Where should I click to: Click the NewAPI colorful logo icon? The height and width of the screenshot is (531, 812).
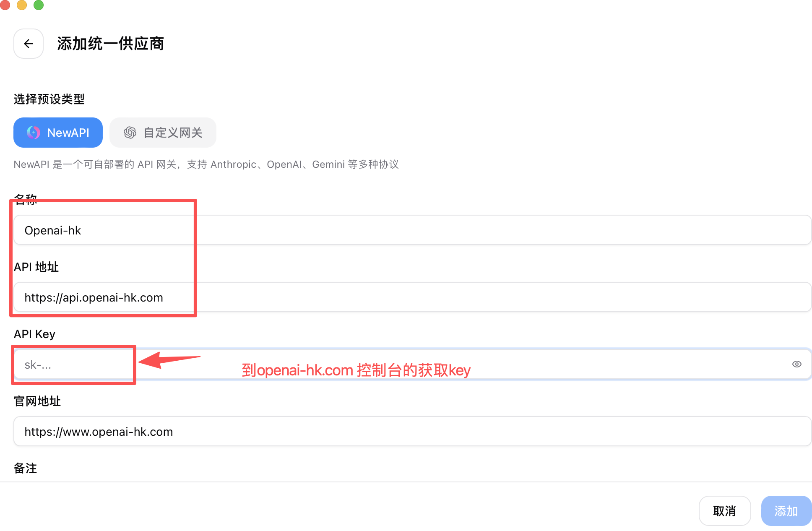pyautogui.click(x=34, y=133)
